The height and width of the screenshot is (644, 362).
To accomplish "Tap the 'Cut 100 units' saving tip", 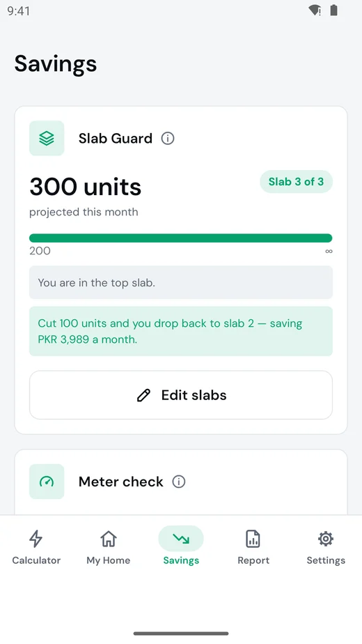I will 181,331.
